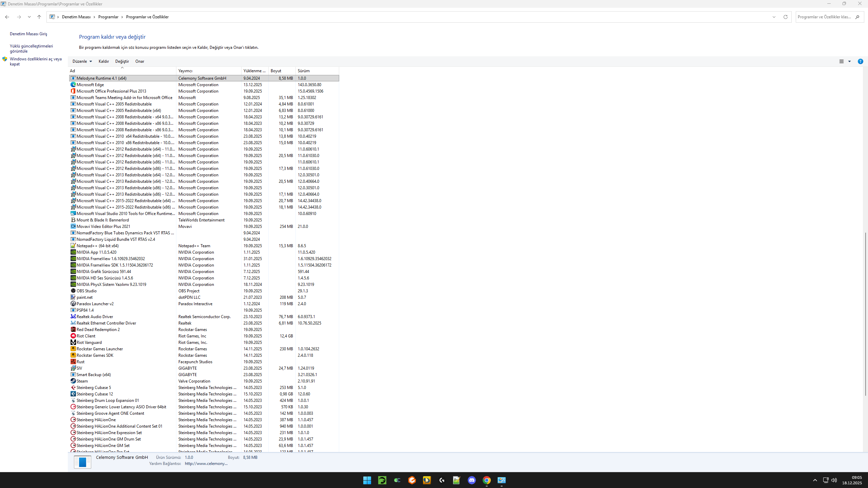The image size is (868, 488).
Task: Click the volume icon in system tray
Action: [834, 480]
